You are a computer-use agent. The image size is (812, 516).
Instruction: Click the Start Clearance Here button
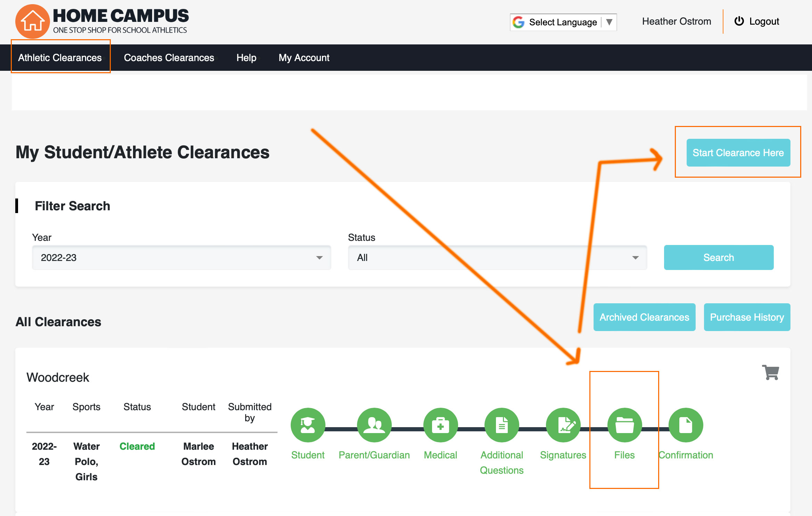[738, 153]
